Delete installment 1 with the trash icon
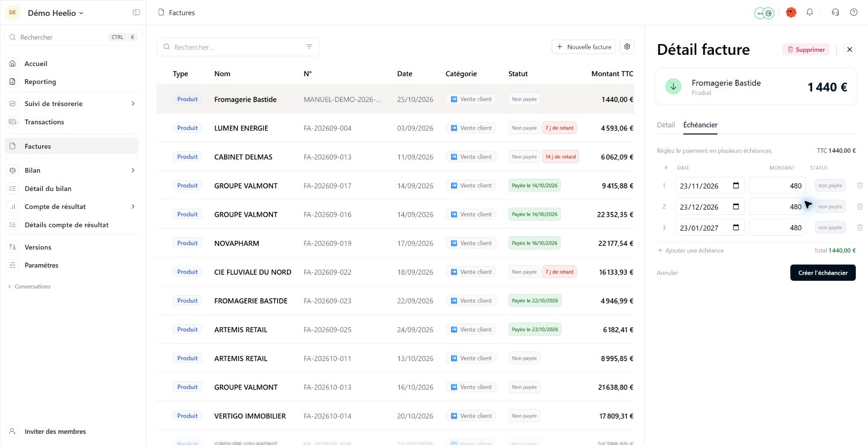 860,186
